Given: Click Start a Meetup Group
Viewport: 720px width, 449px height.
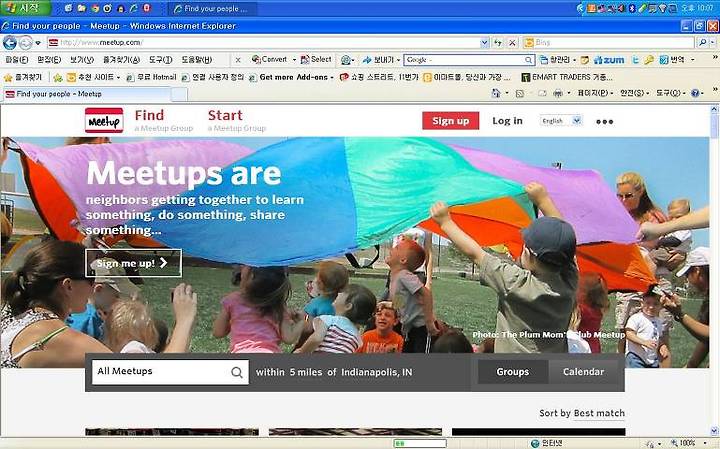Looking at the screenshot, I should [236, 121].
